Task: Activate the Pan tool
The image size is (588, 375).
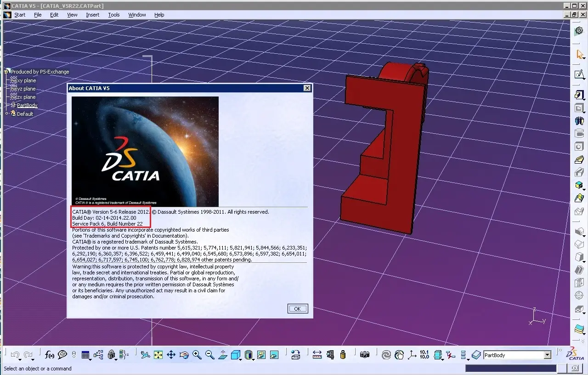Action: 171,355
